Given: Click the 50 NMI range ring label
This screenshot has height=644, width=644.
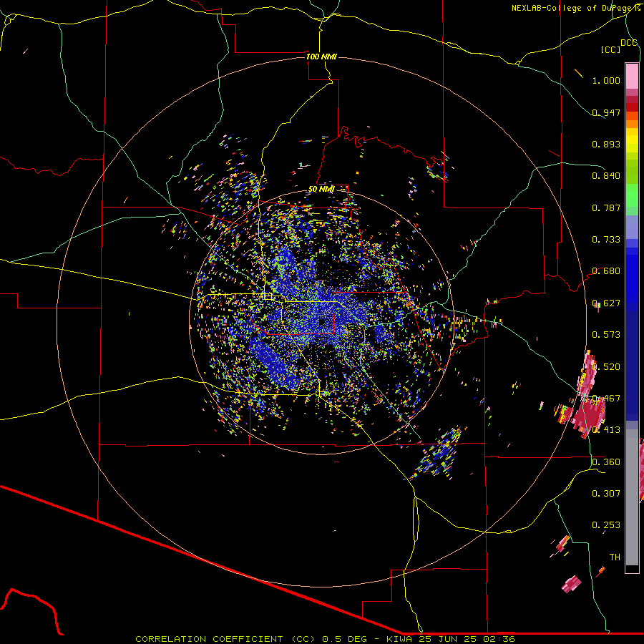Looking at the screenshot, I should coord(321,189).
